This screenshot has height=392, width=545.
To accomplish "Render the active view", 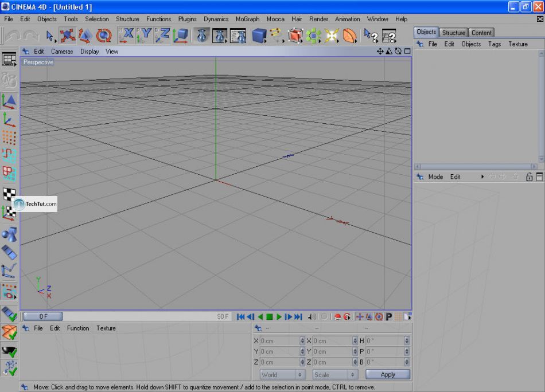I will (201, 36).
